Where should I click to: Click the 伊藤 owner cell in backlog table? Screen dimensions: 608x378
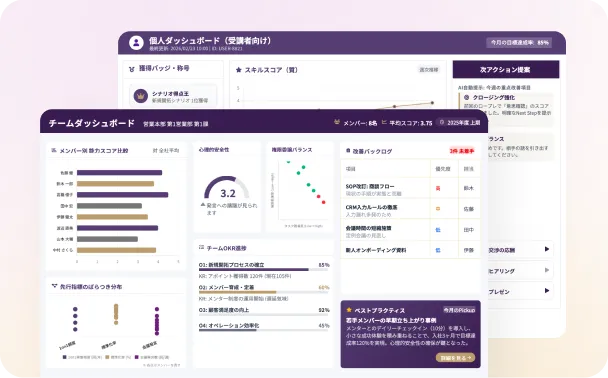coord(469,250)
